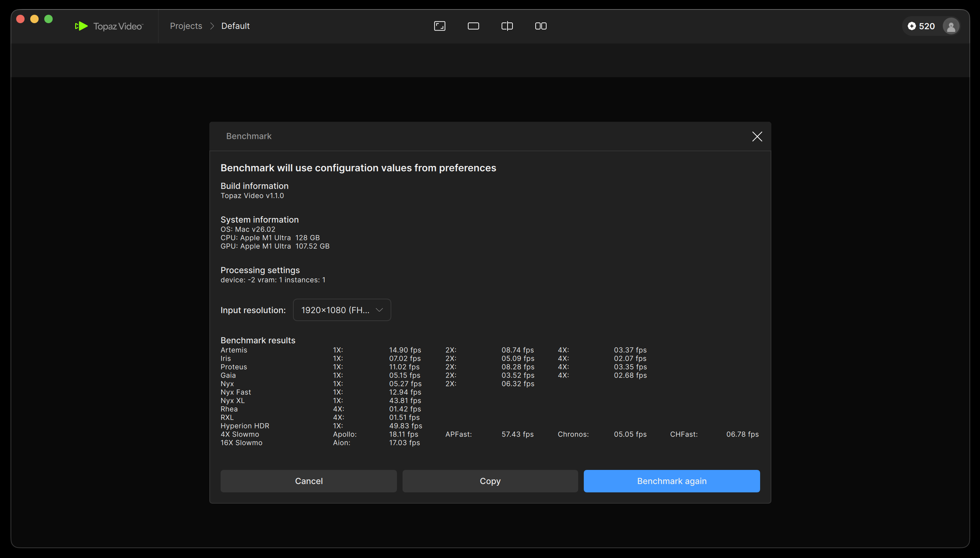Select the side-by-side view layout icon
The height and width of the screenshot is (558, 980).
click(x=541, y=26)
